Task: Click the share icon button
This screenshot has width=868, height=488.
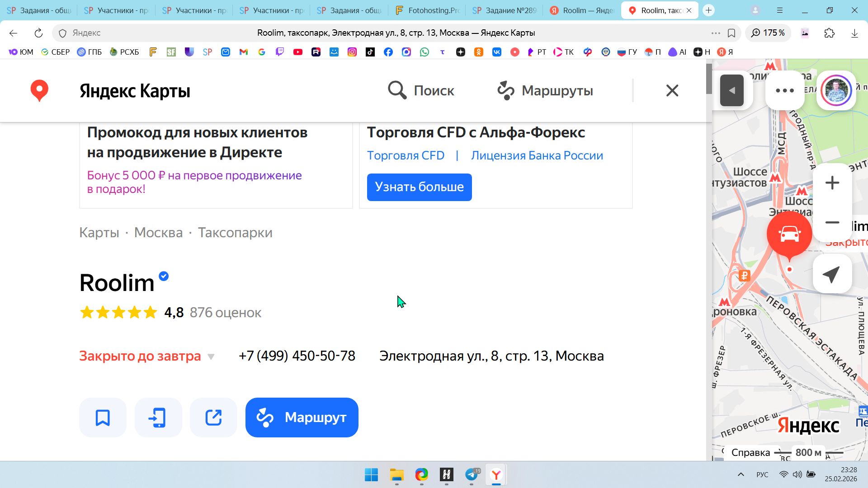Action: click(x=213, y=418)
